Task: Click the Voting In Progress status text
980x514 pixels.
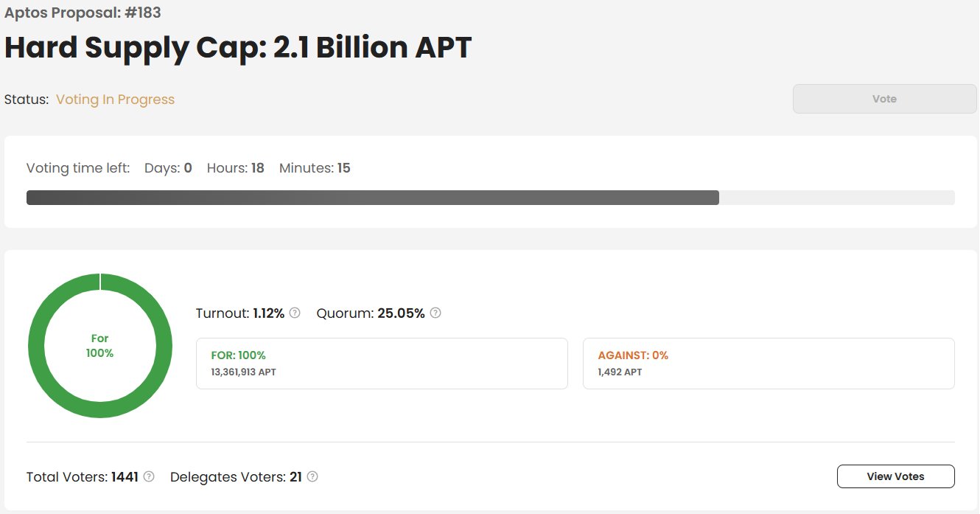Action: 115,100
